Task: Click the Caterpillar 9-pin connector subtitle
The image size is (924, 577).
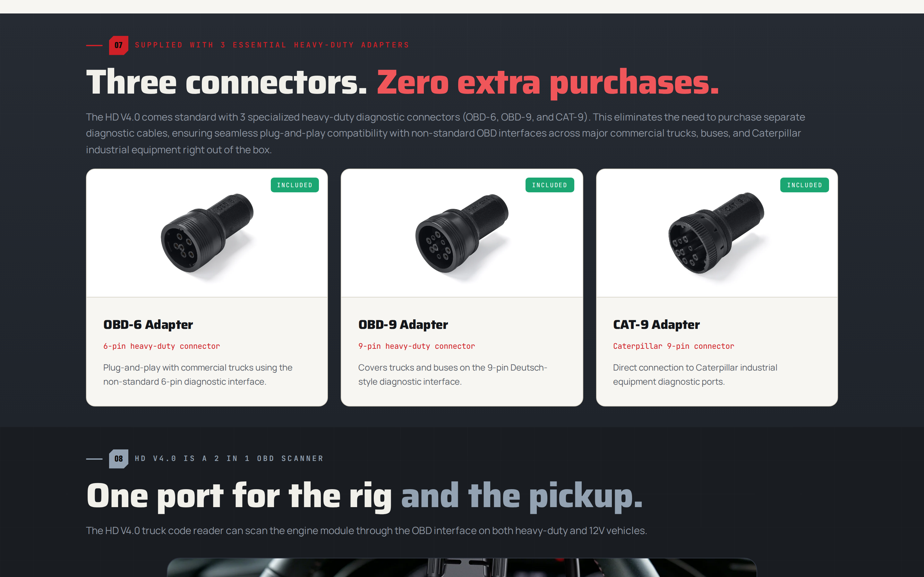Action: 673,346
